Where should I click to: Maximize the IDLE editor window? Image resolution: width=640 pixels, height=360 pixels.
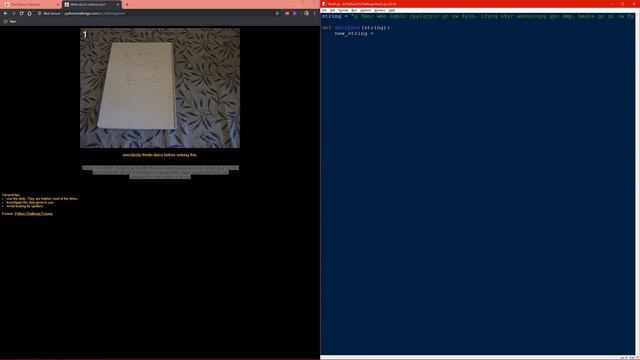[622, 4]
